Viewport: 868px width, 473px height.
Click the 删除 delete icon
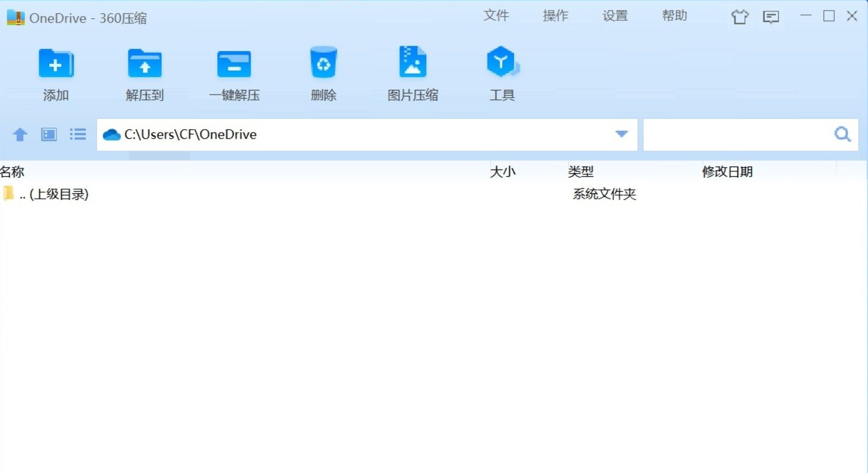click(323, 71)
